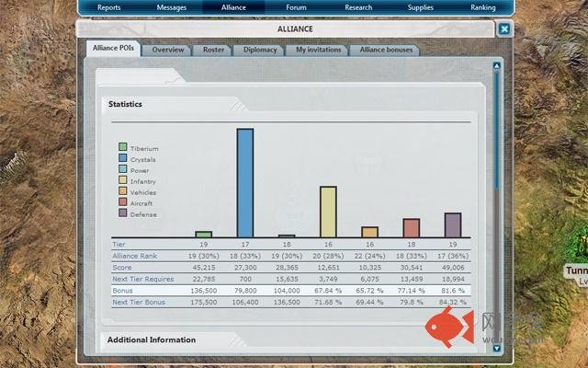Click the Bonus value 67.84 %
588x368 pixels.
(x=328, y=291)
